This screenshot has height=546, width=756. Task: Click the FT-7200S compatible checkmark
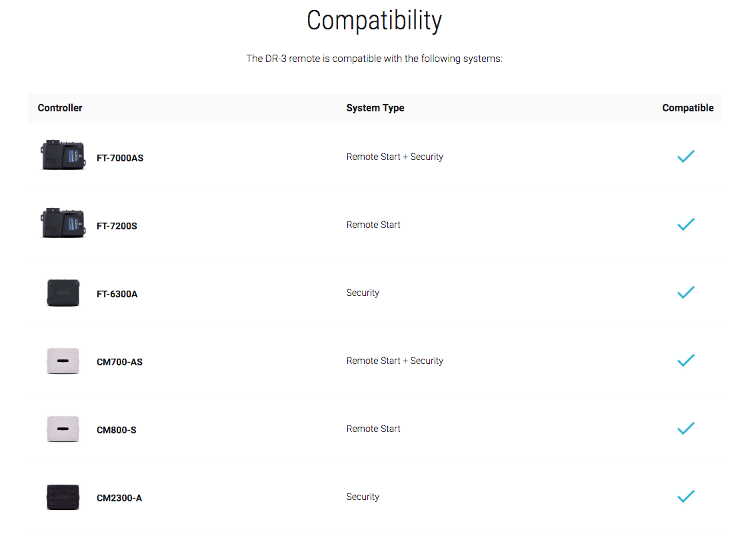pyautogui.click(x=685, y=225)
